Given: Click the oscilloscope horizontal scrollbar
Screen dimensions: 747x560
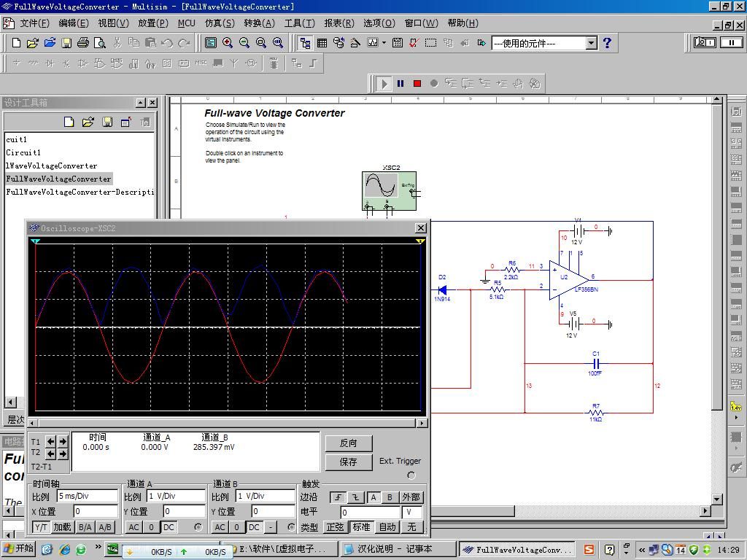Looking at the screenshot, I should point(228,423).
